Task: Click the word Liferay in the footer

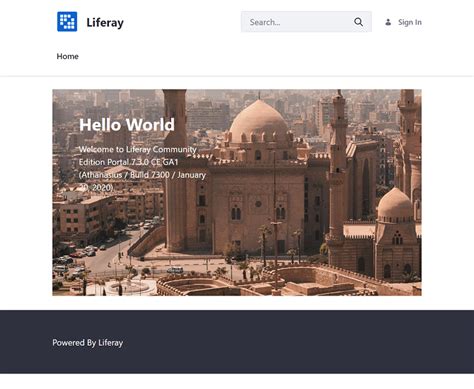Action: point(111,343)
